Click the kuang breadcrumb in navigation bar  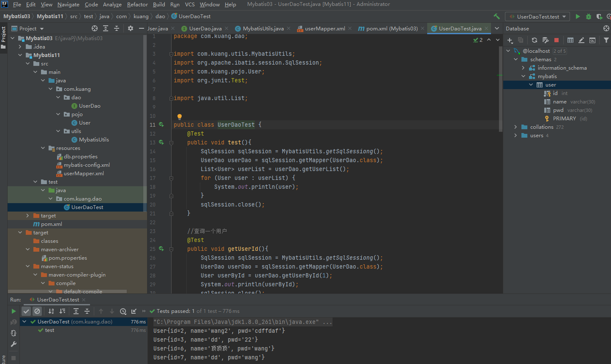pyautogui.click(x=141, y=16)
